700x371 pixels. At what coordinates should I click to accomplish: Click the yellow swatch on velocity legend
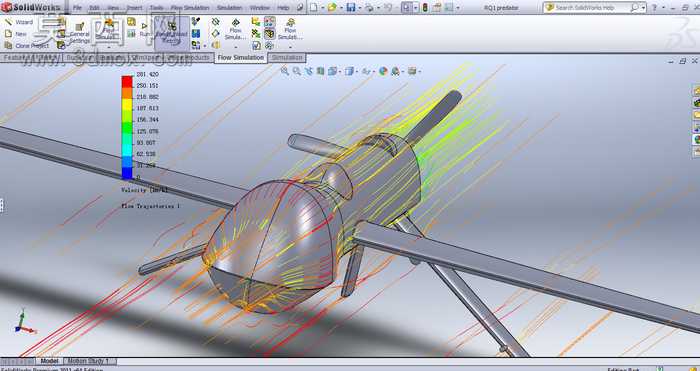click(x=127, y=104)
